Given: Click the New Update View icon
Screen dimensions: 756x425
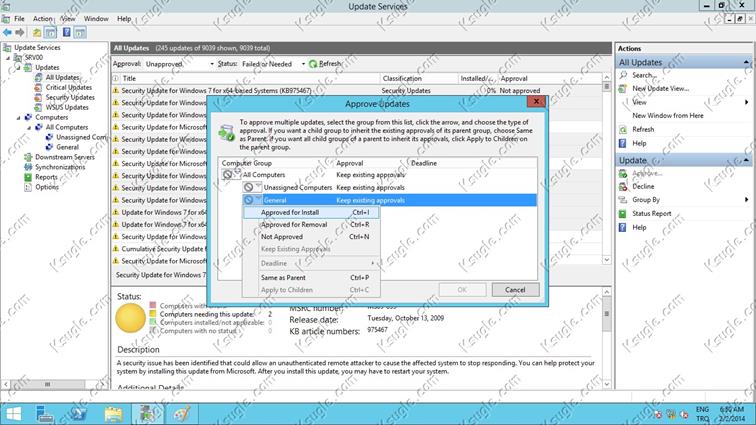Looking at the screenshot, I should click(x=623, y=88).
